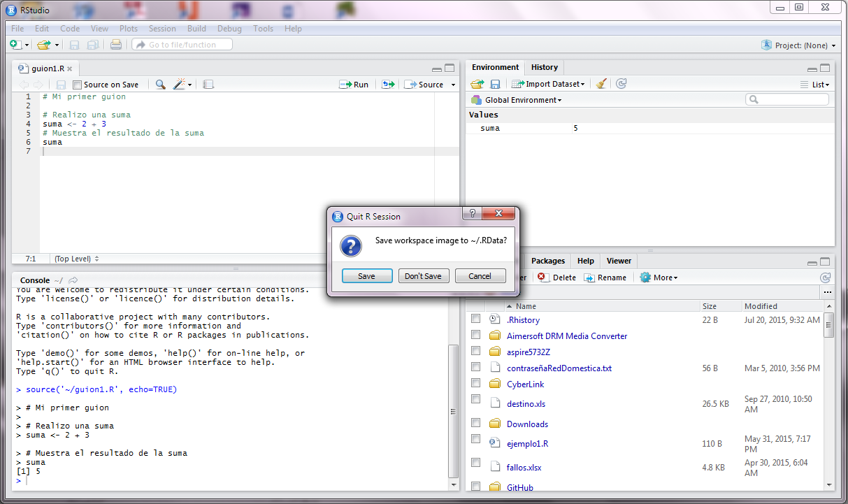Check the box next to destino.xls
The image size is (848, 504).
(x=475, y=399)
